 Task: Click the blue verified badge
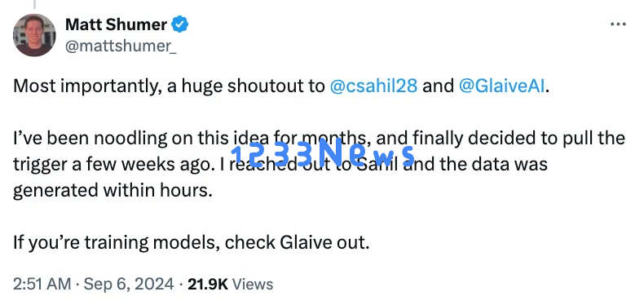(x=179, y=24)
